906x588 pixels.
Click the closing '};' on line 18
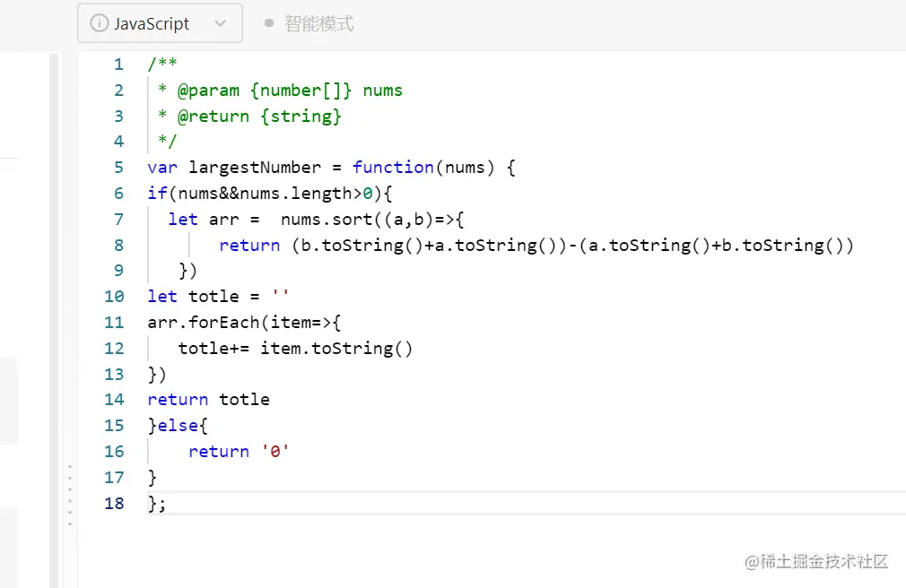(157, 504)
